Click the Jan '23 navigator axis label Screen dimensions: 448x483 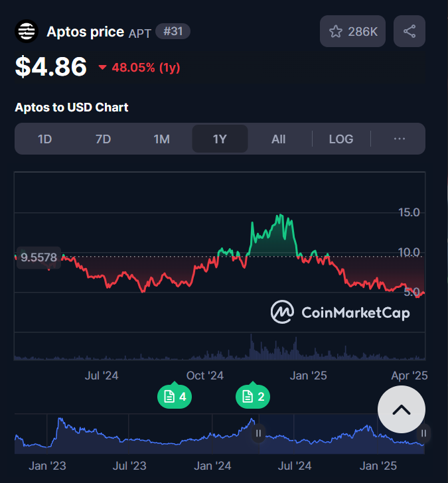(x=47, y=466)
